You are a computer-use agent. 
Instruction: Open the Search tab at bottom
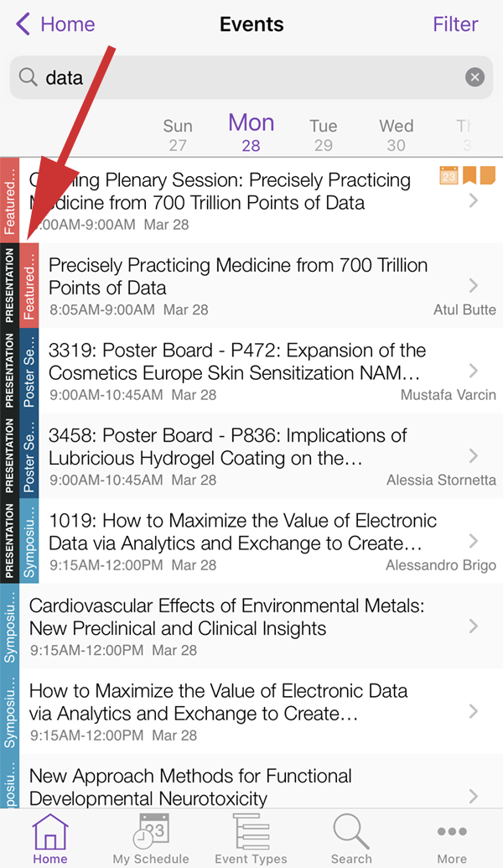pyautogui.click(x=351, y=835)
